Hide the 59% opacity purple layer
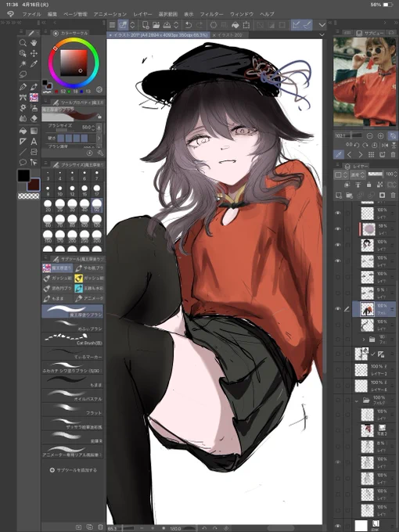Viewport: 399px width, 532px height. tap(338, 229)
